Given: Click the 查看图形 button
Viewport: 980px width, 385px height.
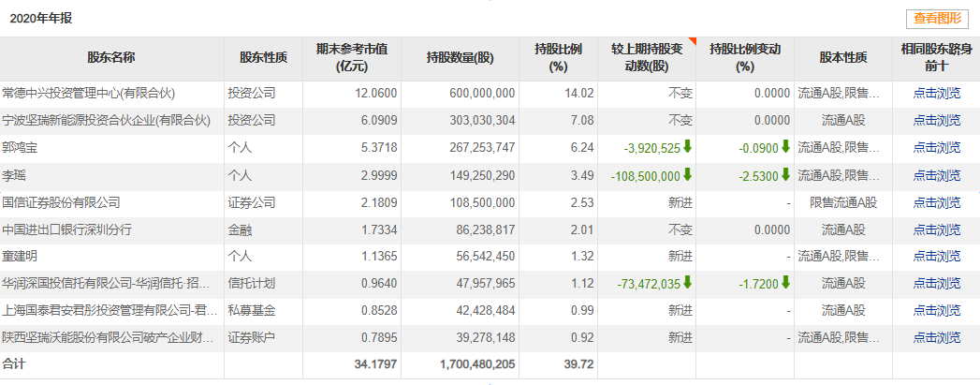Looking at the screenshot, I should coord(937,19).
